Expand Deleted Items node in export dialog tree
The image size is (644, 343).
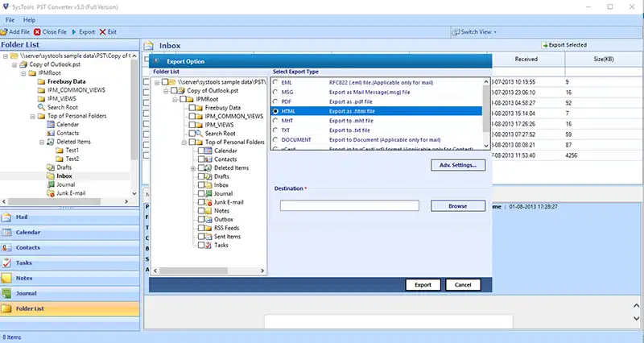tap(193, 168)
